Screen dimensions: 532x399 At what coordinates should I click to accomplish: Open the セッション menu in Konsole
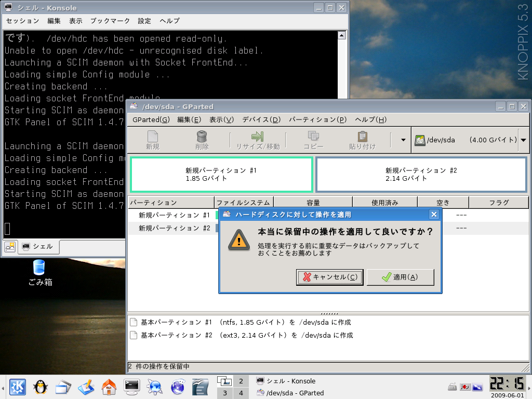(x=22, y=21)
